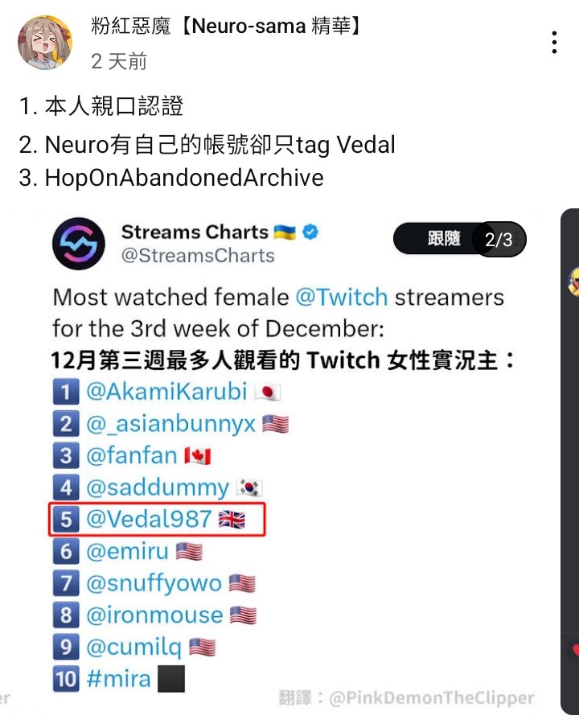Tap the 2/3 image counter badge
The image size is (579, 728).
click(x=499, y=239)
